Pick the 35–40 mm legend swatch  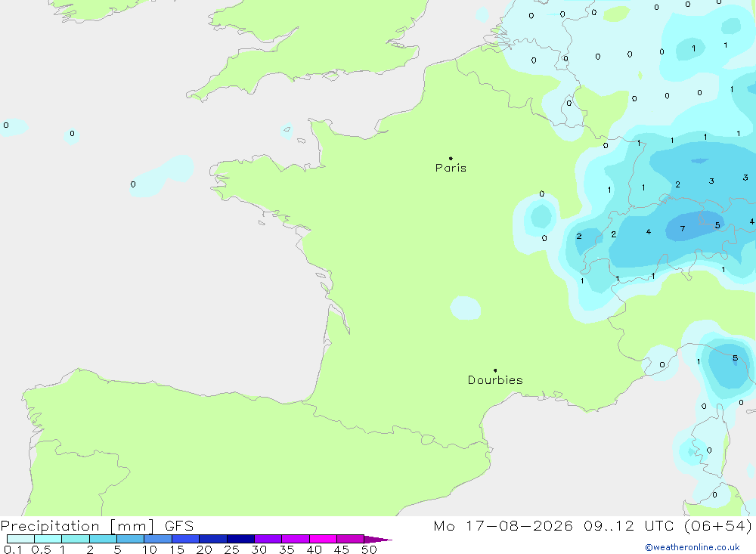[x=296, y=539]
